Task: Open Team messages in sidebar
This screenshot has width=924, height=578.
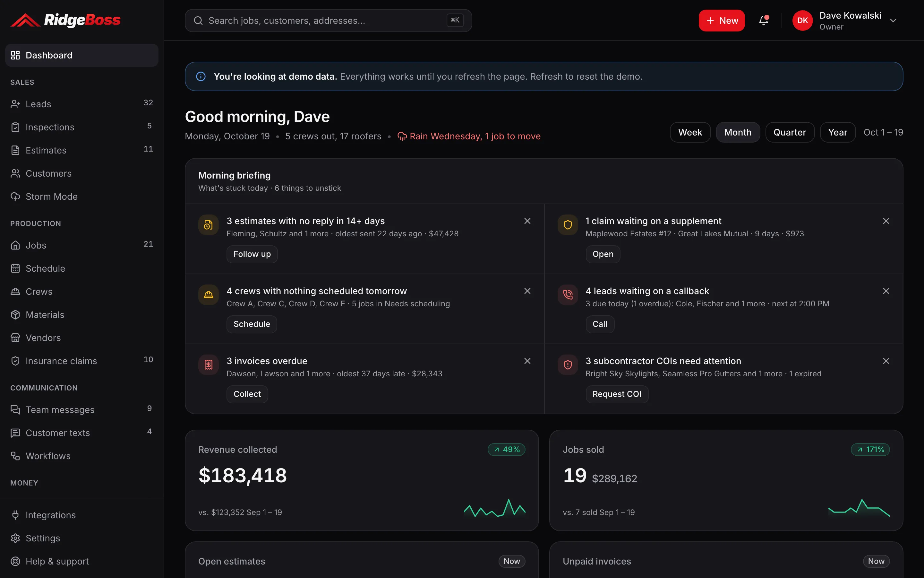Action: (x=82, y=410)
